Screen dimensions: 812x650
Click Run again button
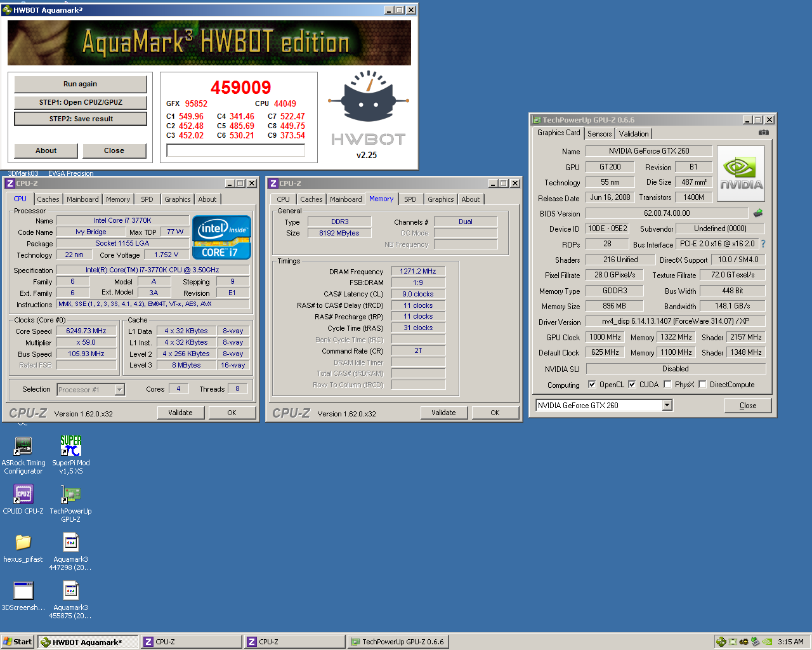coord(80,84)
